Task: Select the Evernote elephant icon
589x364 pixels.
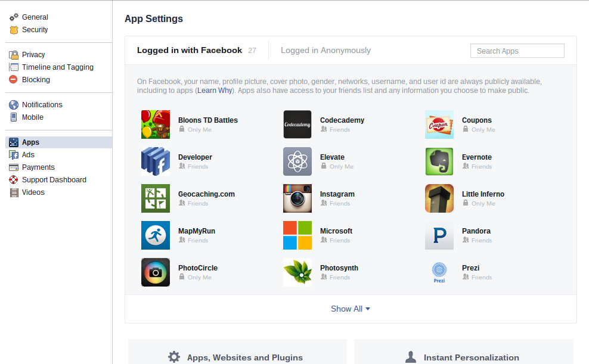Action: pyautogui.click(x=439, y=161)
